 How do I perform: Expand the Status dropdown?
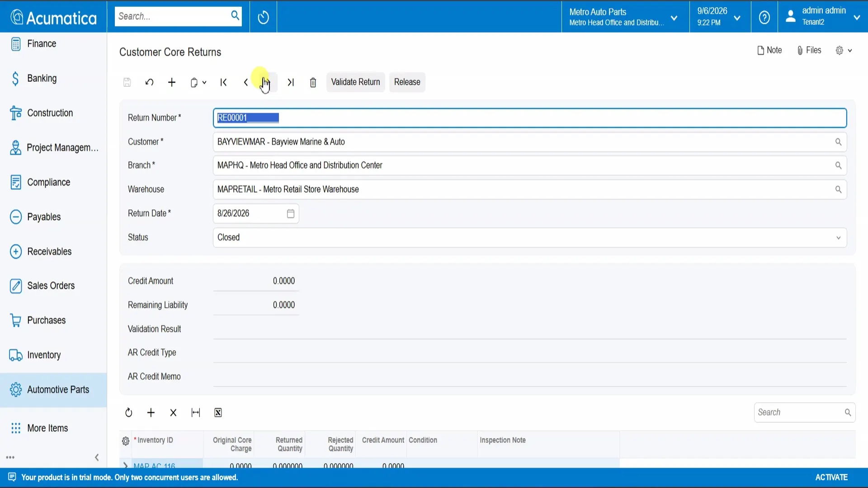tap(838, 238)
